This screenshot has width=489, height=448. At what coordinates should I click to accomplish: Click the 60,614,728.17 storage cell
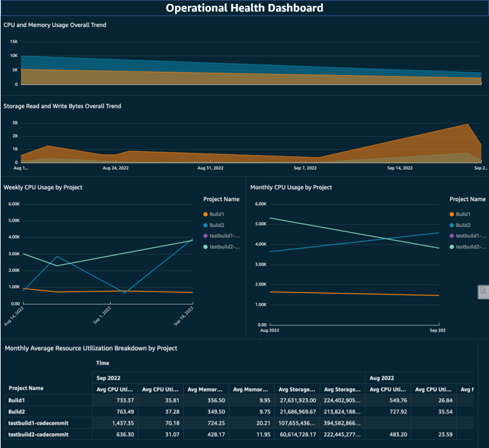298,435
